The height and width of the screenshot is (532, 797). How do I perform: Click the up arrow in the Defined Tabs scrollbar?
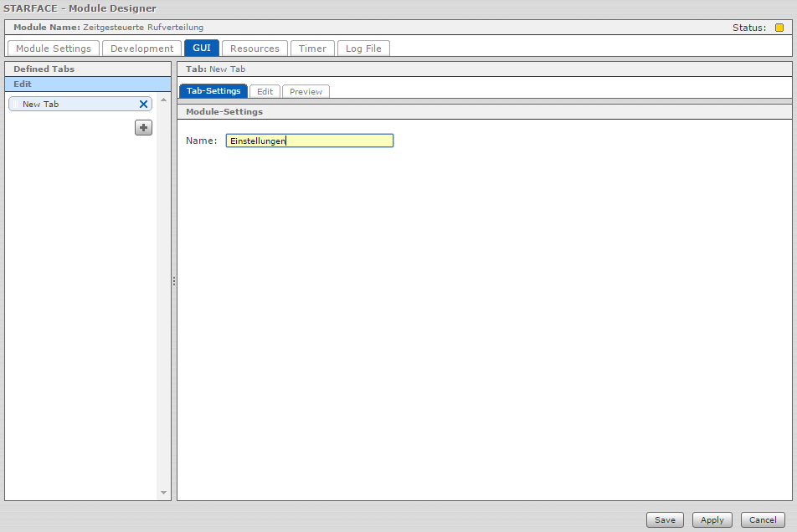tap(163, 100)
